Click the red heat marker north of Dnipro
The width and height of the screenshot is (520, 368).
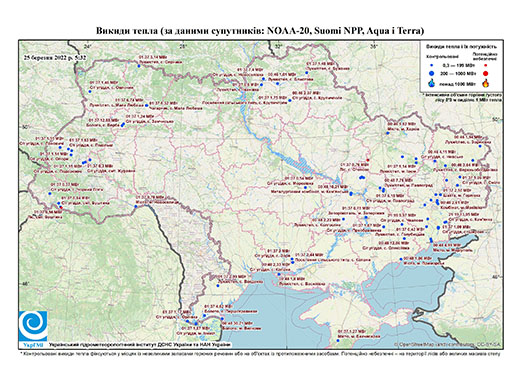tap(368, 160)
